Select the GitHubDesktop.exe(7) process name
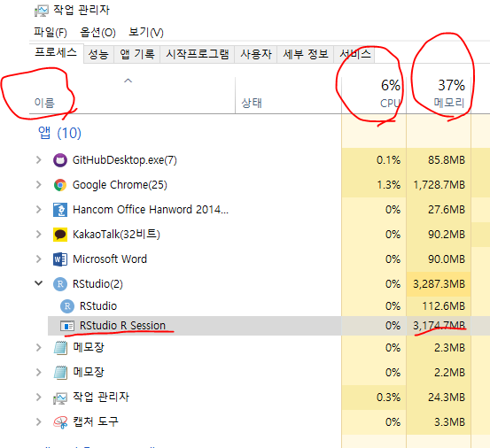Screen dimensions: 490x448 click(x=125, y=160)
